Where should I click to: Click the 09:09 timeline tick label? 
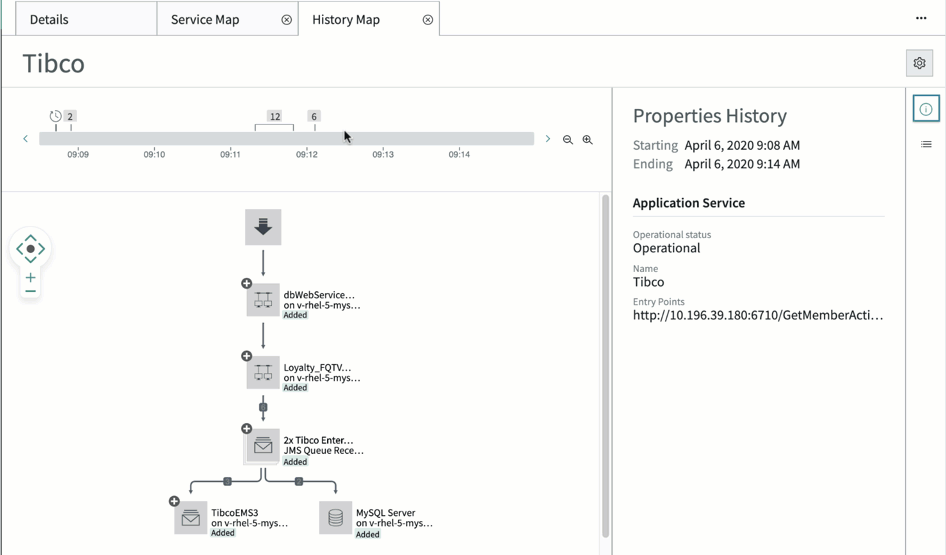[78, 154]
